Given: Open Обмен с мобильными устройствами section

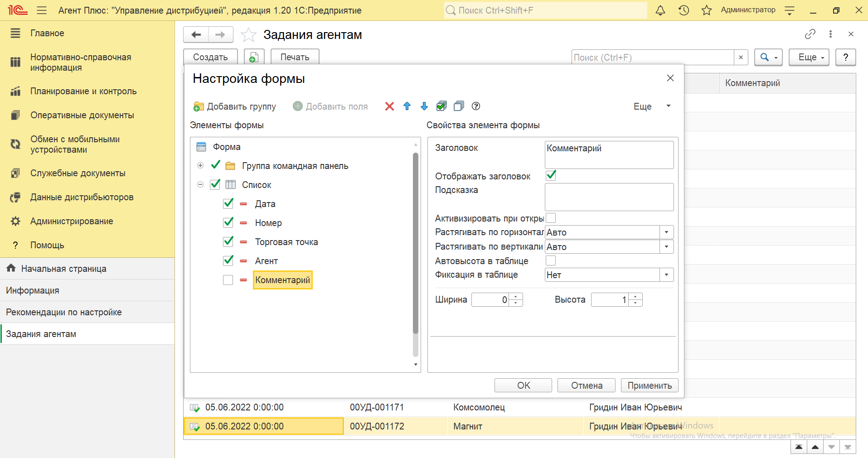Looking at the screenshot, I should click(x=75, y=145).
